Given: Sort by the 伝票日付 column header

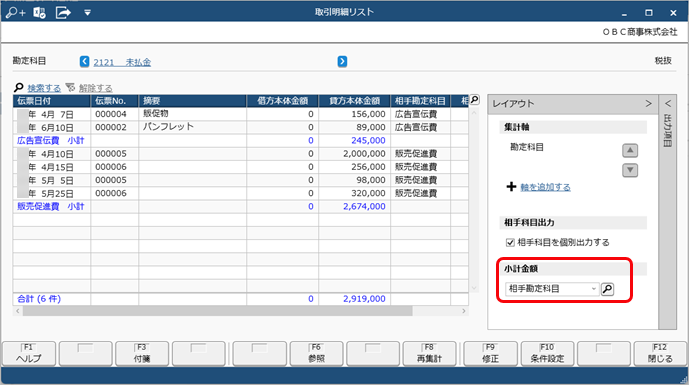Looking at the screenshot, I should [x=52, y=101].
